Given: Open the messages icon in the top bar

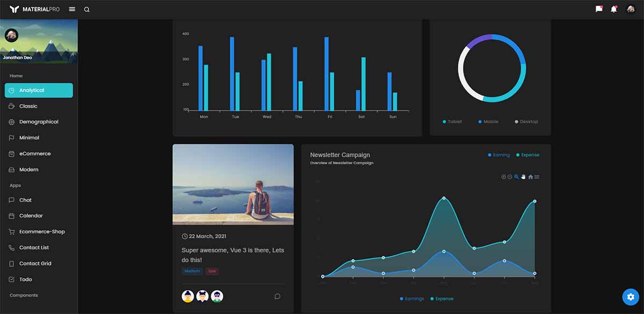Looking at the screenshot, I should tap(598, 9).
